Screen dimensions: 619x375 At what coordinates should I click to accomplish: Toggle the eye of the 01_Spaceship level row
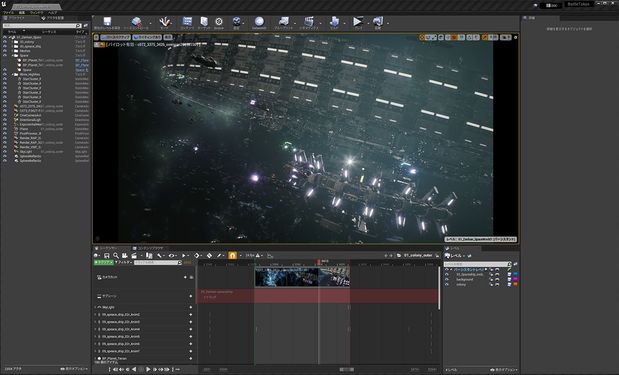[447, 274]
